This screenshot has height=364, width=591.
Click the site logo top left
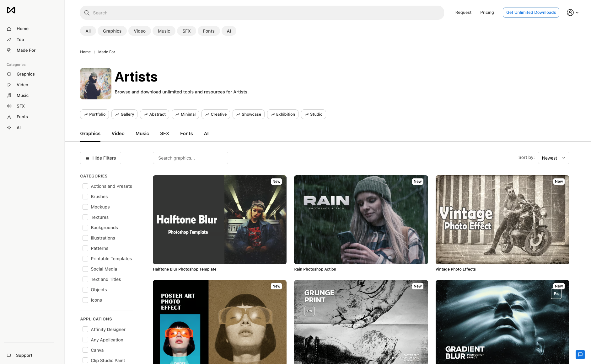11,10
